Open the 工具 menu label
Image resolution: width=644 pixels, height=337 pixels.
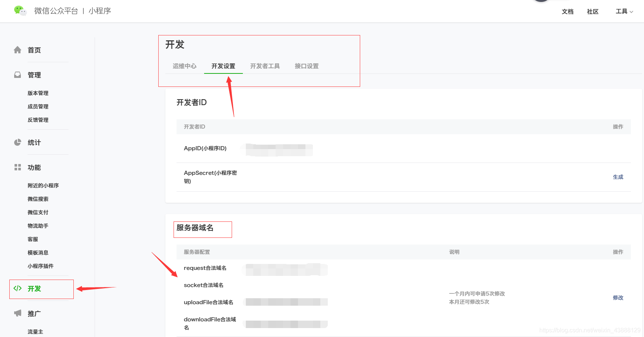[x=622, y=12]
